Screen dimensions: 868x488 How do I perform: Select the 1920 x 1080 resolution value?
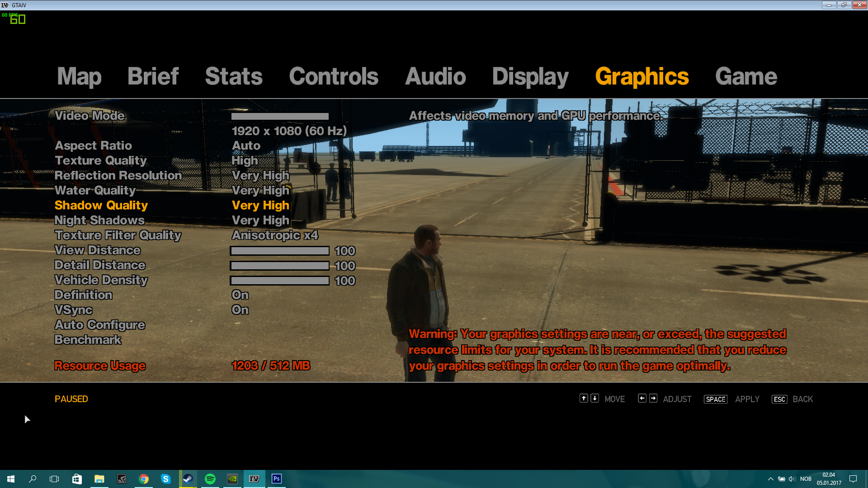tap(289, 131)
